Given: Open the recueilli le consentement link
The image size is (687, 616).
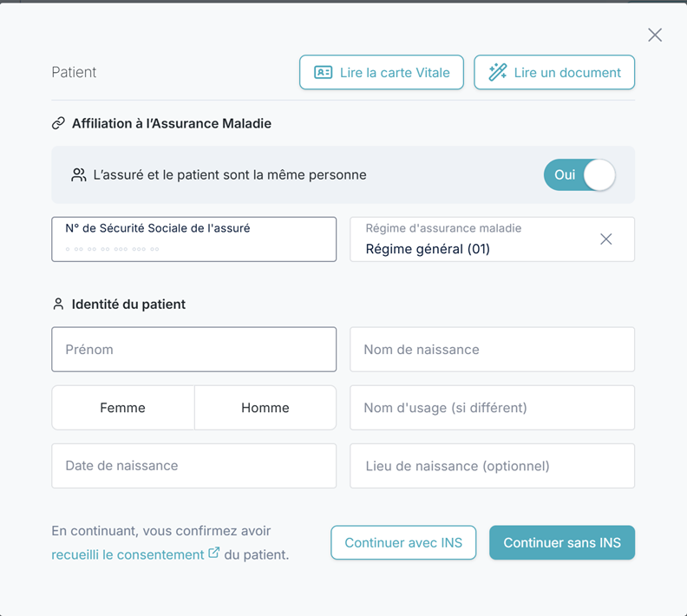Looking at the screenshot, I should pyautogui.click(x=128, y=554).
